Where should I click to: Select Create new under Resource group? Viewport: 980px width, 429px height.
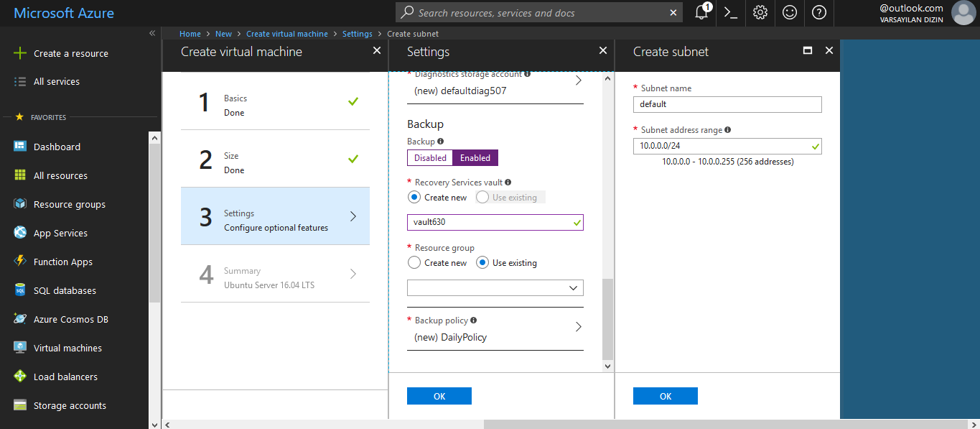pos(414,263)
